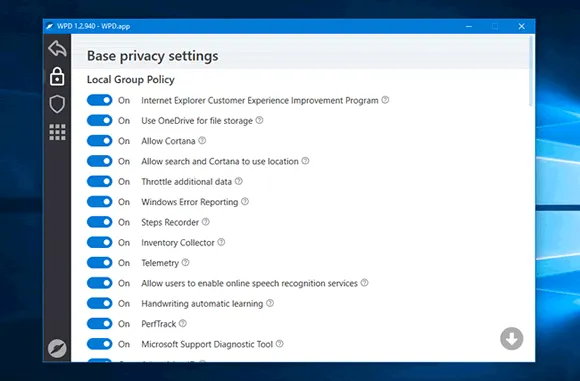Turn off Windows Error Reporting switch

point(100,202)
